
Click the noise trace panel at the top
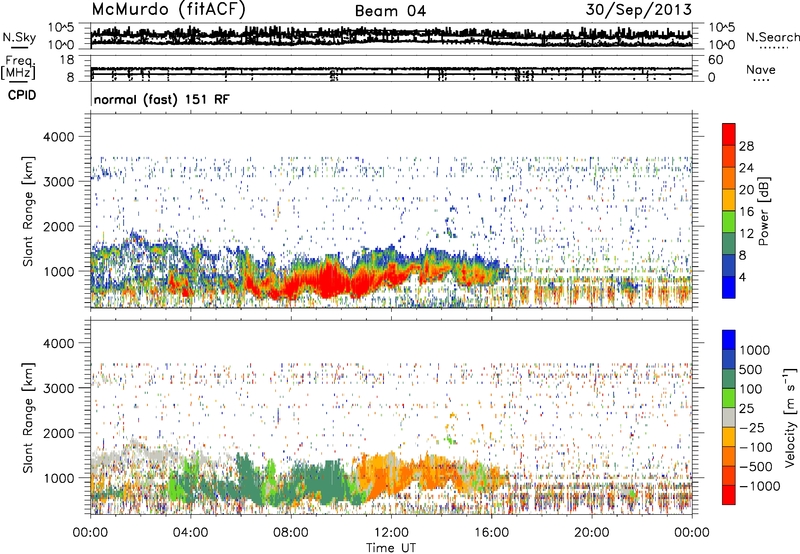point(391,36)
